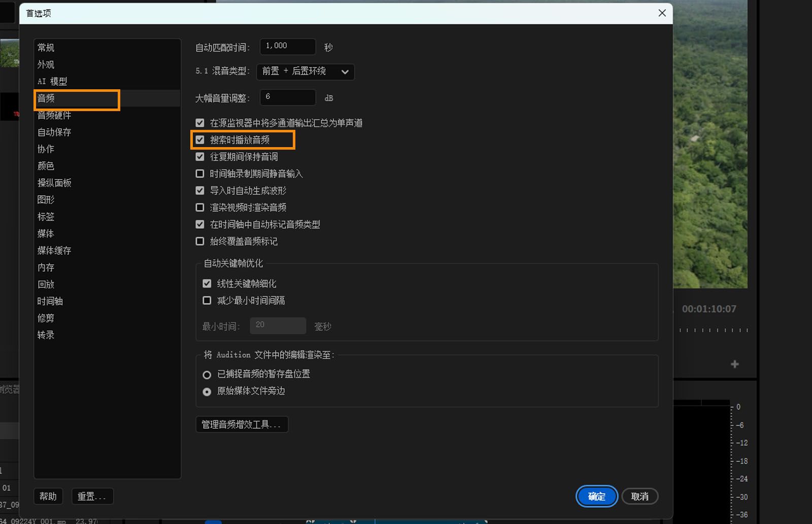Screen dimensions: 812x524
Task: Cancel the dialog with 取消
Action: [639, 496]
